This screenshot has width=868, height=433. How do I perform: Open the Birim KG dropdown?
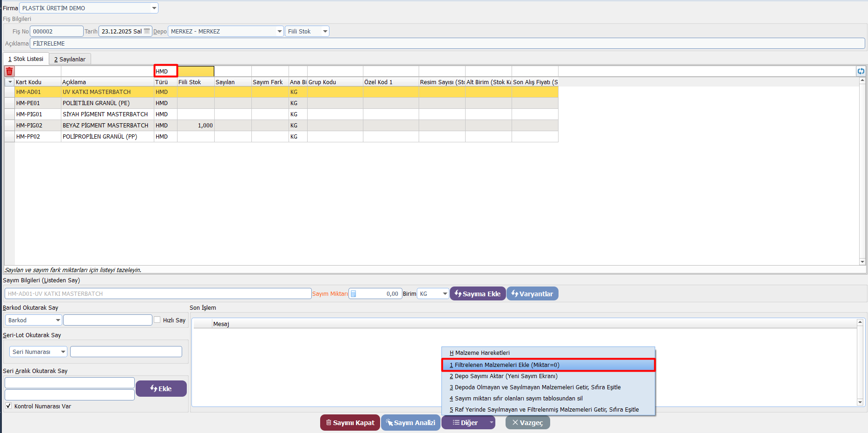pos(445,294)
